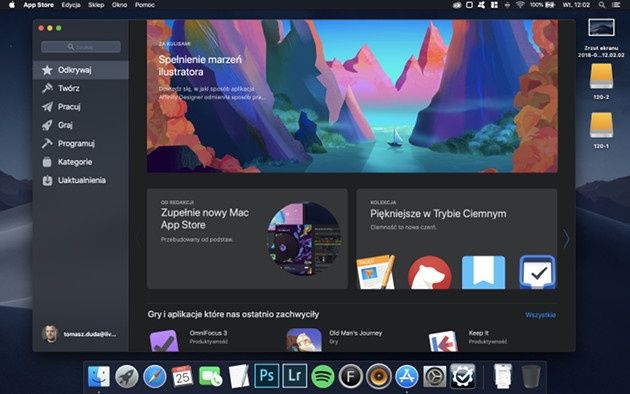Open the document stack beside the Trash in the Dock
Image resolution: width=630 pixels, height=394 pixels.
click(x=503, y=376)
